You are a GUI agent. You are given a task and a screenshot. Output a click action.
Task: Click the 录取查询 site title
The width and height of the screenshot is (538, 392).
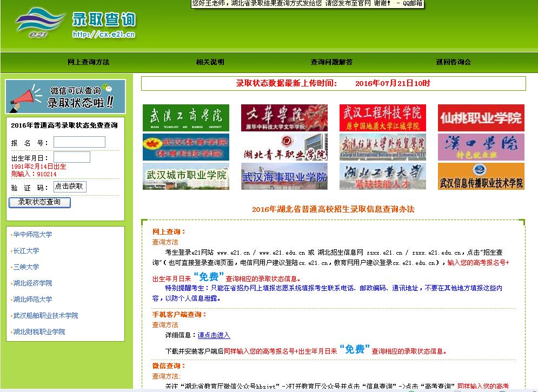104,19
